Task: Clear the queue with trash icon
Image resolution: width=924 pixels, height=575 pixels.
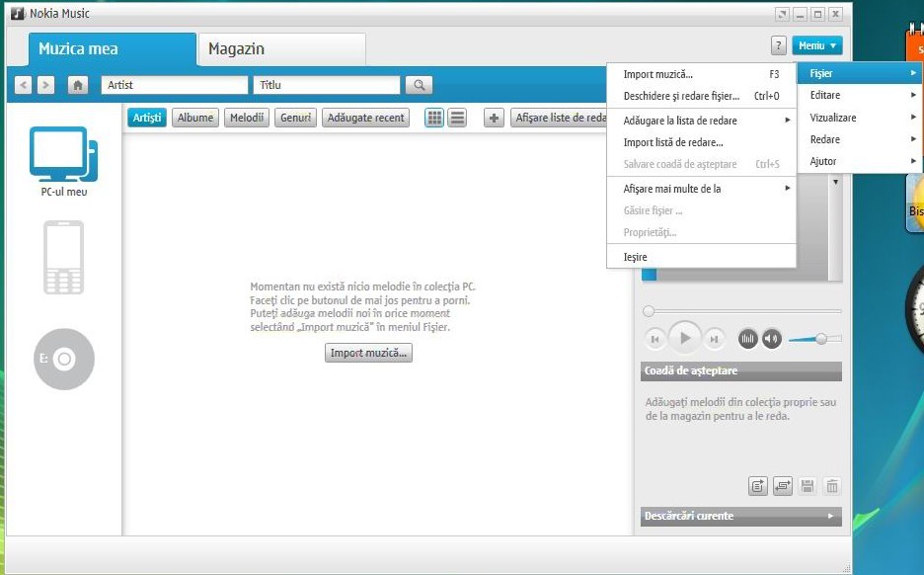Action: pyautogui.click(x=832, y=486)
